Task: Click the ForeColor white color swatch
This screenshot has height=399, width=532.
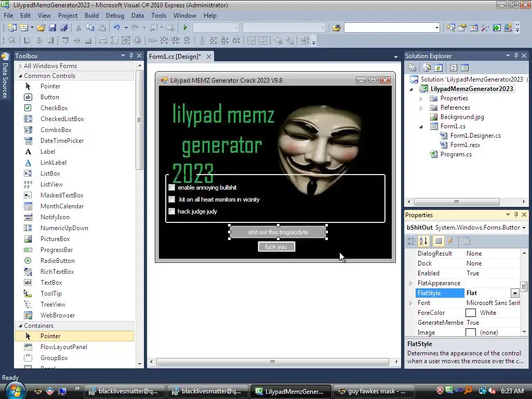Action: 471,313
